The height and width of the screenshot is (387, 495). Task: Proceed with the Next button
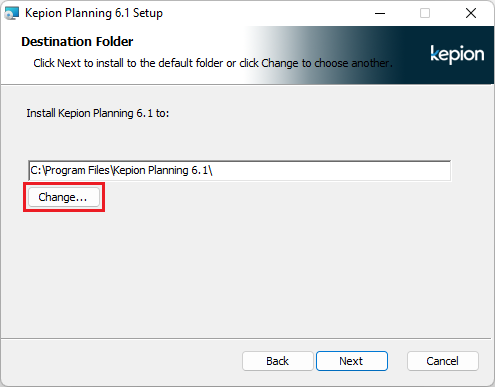352,361
